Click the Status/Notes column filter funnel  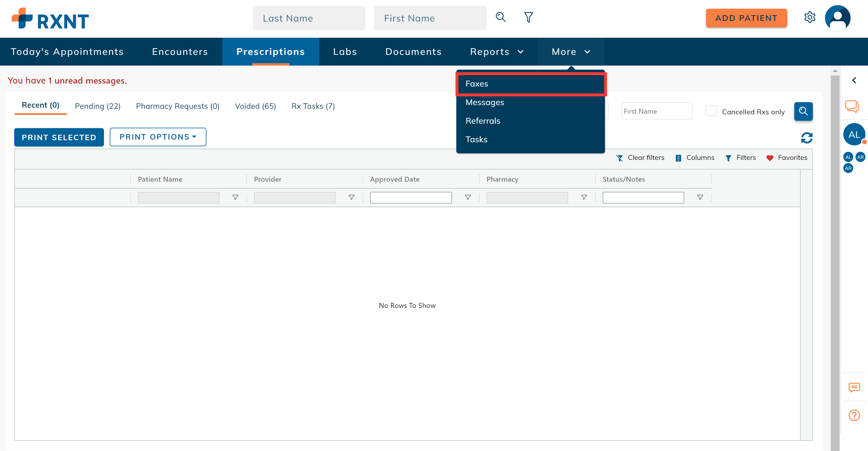(x=700, y=197)
